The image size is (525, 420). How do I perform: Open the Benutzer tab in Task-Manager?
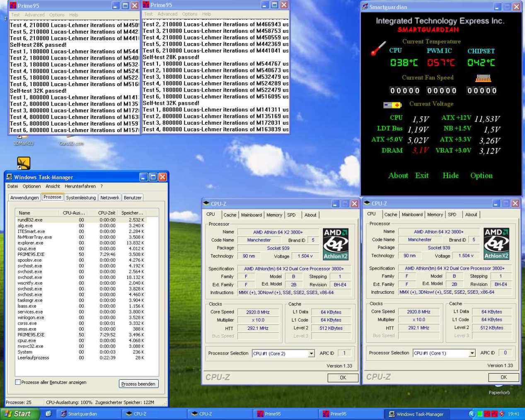[x=133, y=198]
